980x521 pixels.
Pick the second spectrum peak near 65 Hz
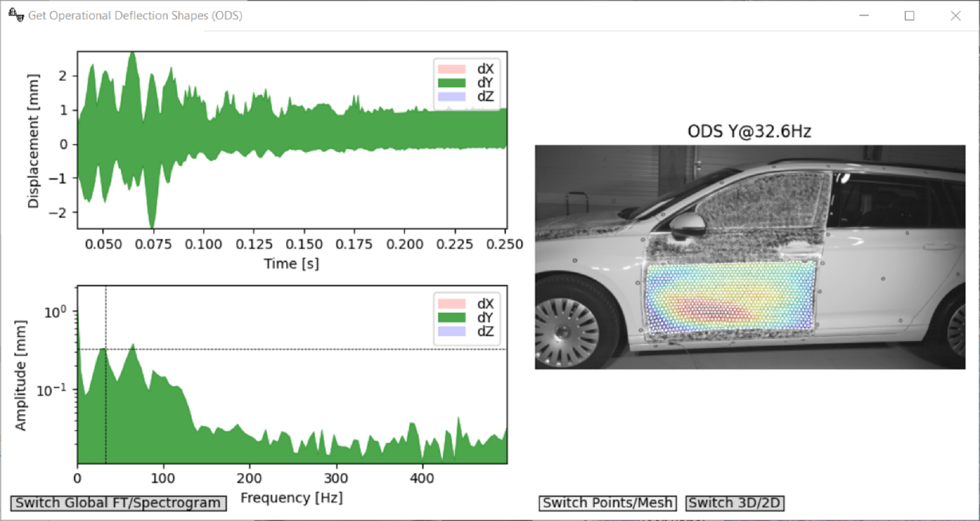point(133,348)
